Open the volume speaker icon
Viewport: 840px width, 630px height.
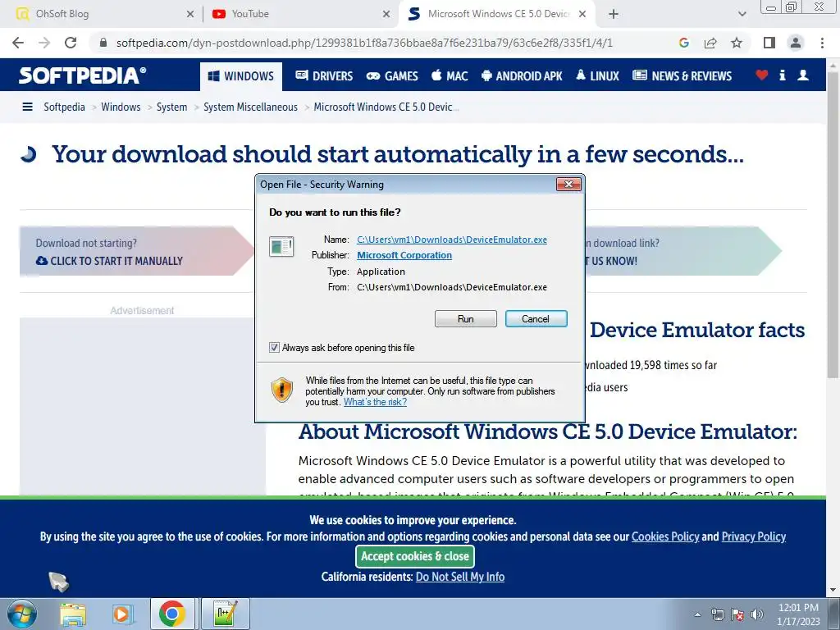[757, 614]
